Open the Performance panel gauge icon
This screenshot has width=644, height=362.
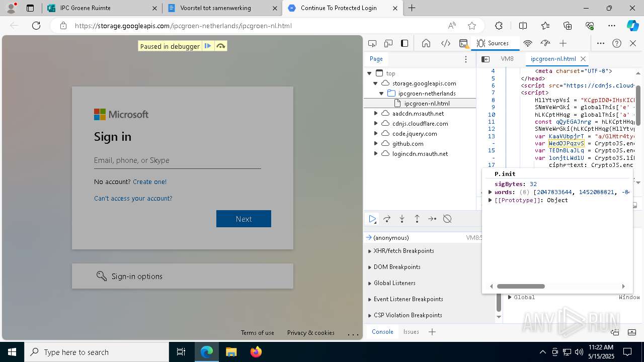(545, 43)
